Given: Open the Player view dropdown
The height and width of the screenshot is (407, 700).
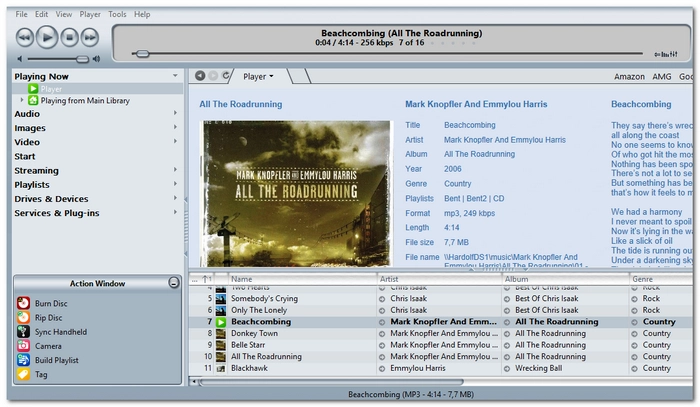Looking at the screenshot, I should point(258,76).
